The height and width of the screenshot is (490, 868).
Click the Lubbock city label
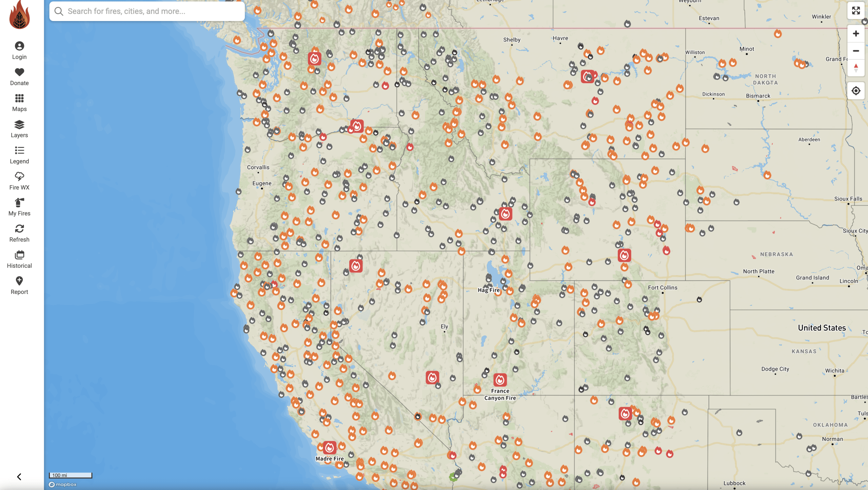734,483
